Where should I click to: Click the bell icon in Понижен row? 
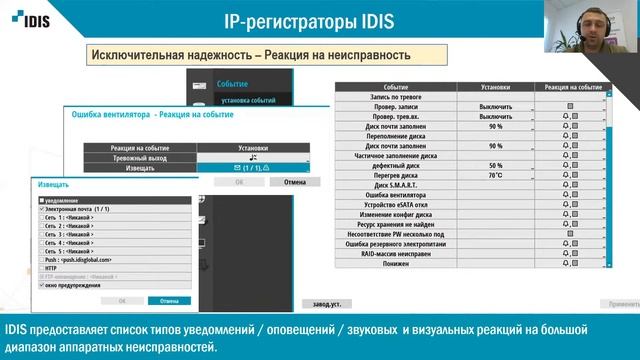pos(566,263)
